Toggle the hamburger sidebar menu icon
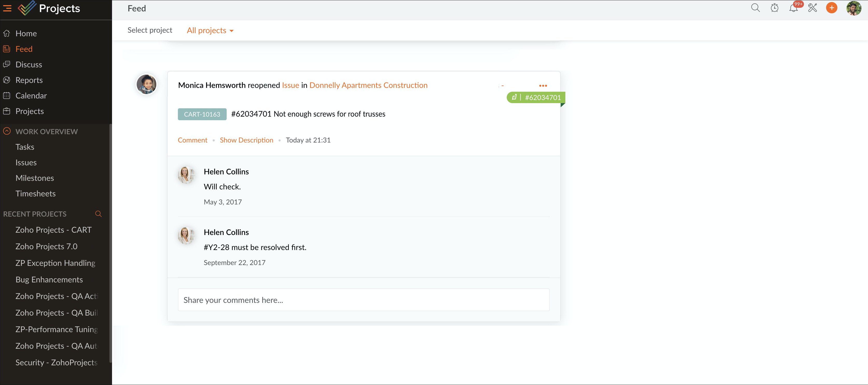The height and width of the screenshot is (385, 868). click(x=7, y=8)
